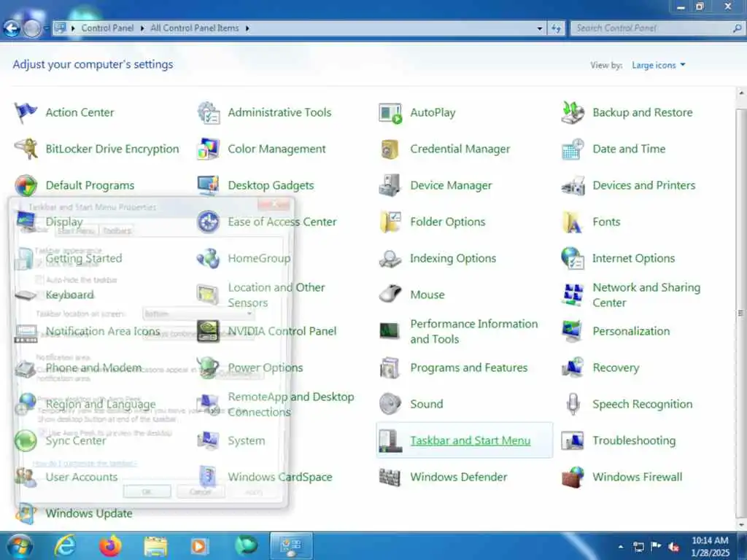
Task: Open Windows Explorer from the taskbar
Action: [x=155, y=546]
